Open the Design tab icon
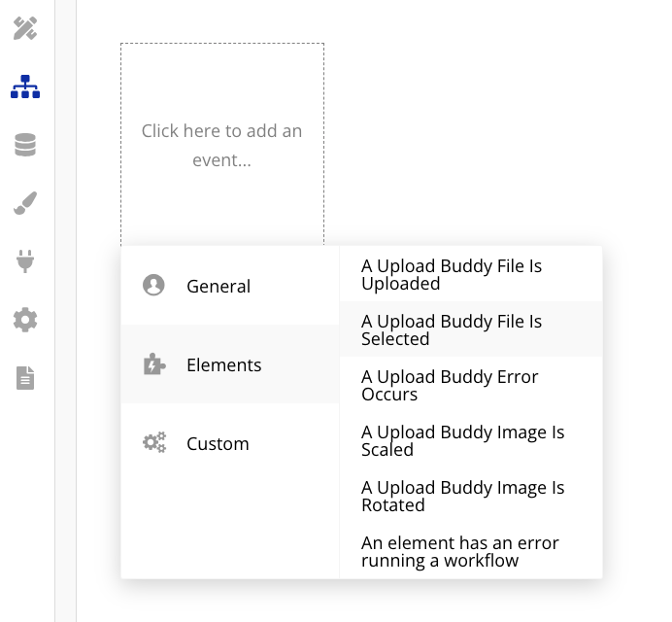 pos(25,28)
